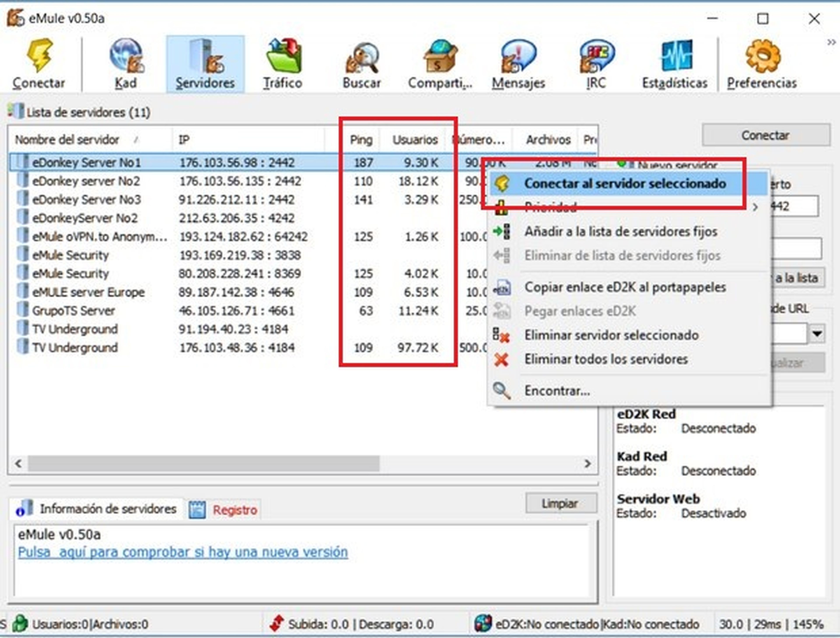The width and height of the screenshot is (840, 638).
Task: Select eDonkey Server No1 row
Action: (303, 162)
